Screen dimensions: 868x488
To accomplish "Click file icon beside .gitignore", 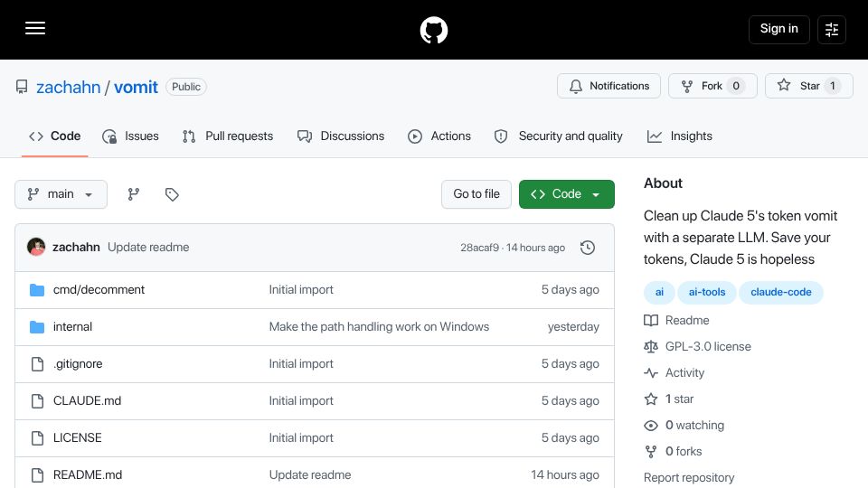I will click(x=37, y=364).
